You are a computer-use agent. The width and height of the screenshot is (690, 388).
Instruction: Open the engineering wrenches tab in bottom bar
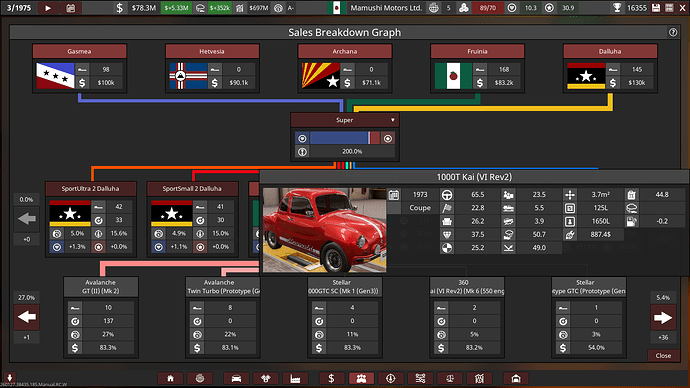click(265, 378)
